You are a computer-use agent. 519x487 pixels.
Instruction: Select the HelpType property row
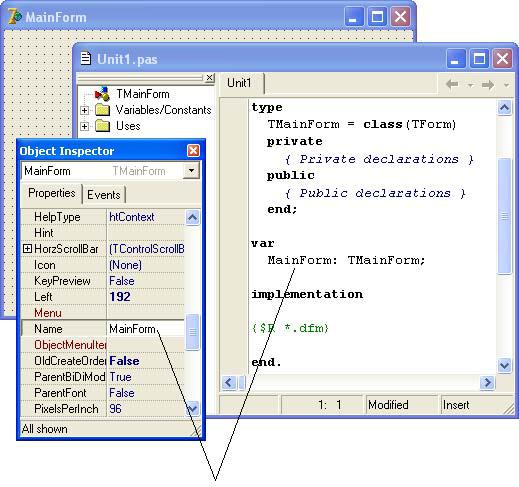click(x=103, y=217)
